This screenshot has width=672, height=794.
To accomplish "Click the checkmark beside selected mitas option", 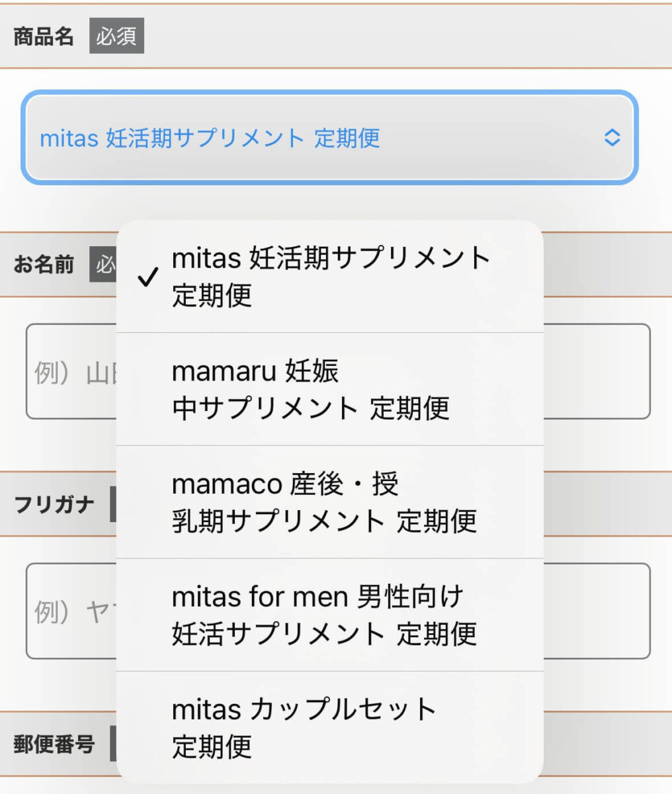I will 148,277.
